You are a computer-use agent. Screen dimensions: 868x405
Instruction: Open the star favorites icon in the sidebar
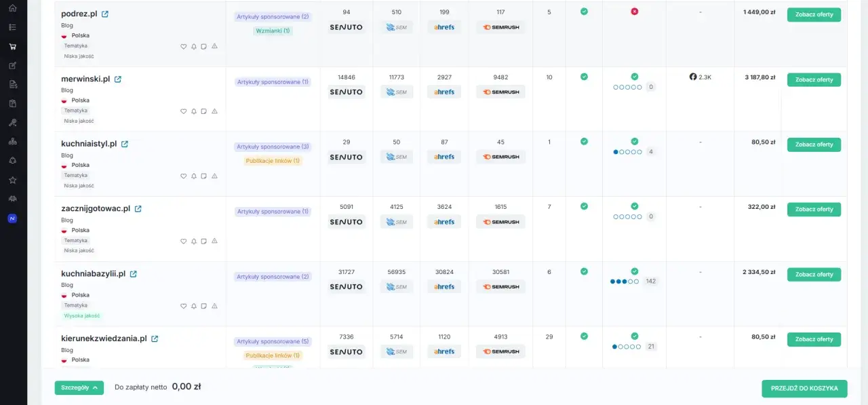click(12, 180)
